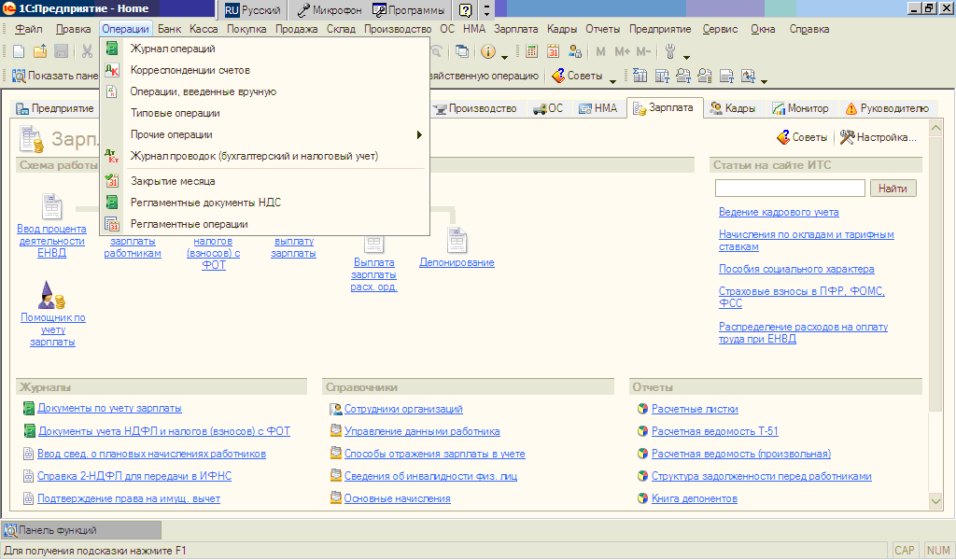
Task: Click RU Русский language indicator
Action: 252,9
